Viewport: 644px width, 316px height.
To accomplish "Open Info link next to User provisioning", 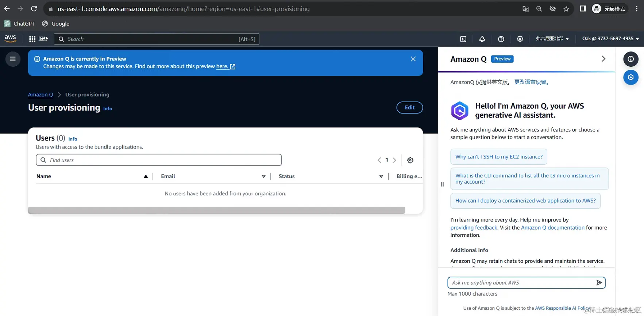I will [108, 109].
